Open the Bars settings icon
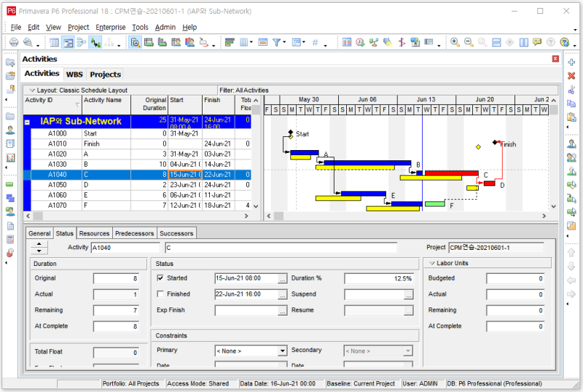583x392 pixels. (x=230, y=42)
